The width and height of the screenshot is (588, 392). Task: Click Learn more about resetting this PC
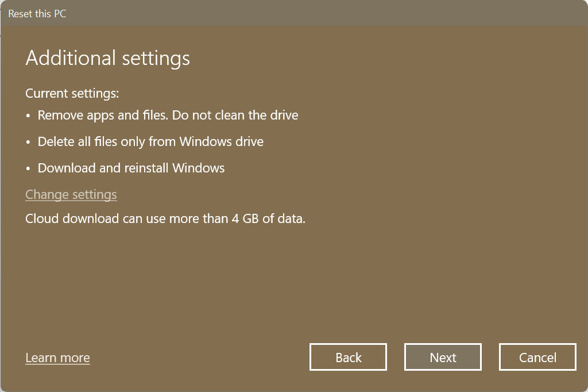click(57, 358)
